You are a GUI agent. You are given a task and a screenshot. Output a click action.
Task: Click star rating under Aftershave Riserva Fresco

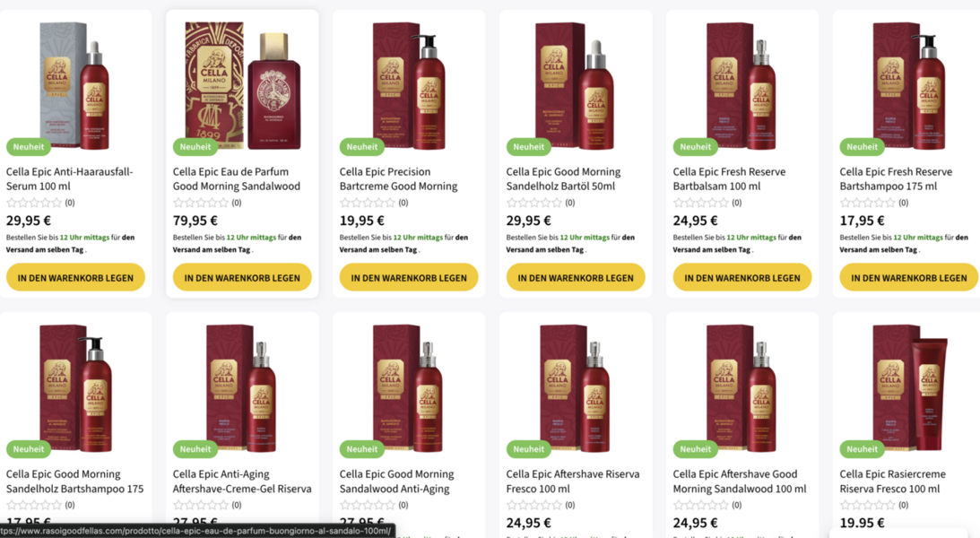pyautogui.click(x=536, y=506)
